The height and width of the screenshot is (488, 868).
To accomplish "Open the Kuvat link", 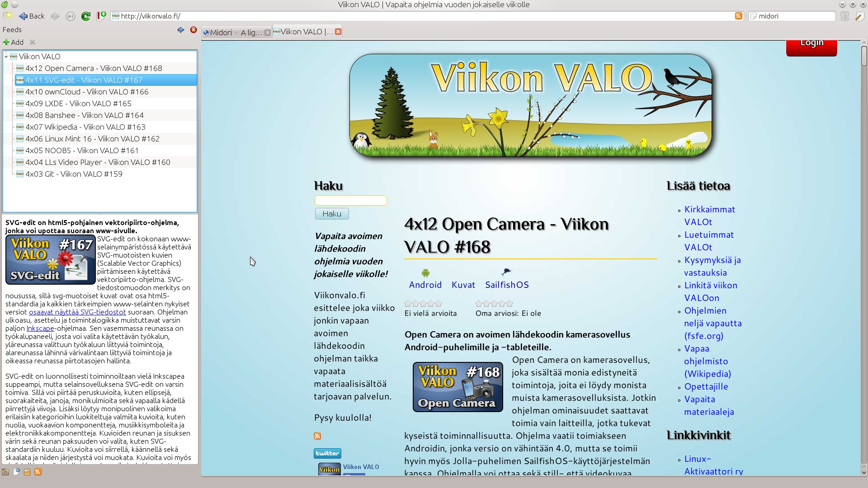I will coord(463,285).
